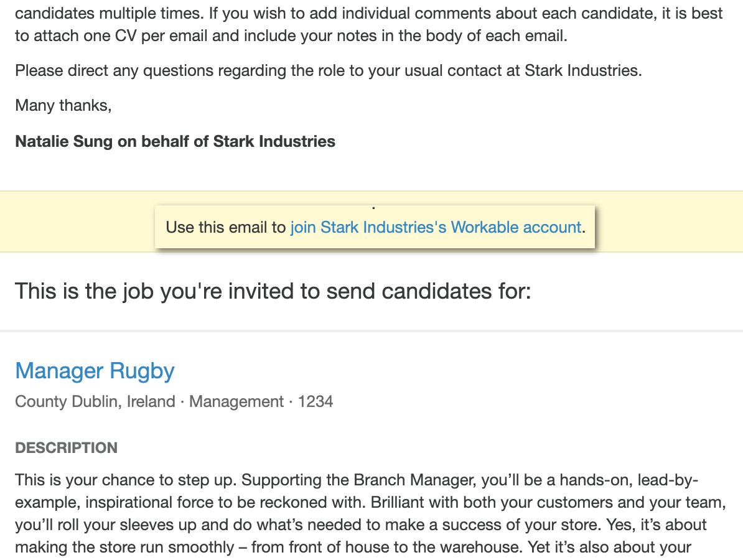Click the "attach one CV per email" sentence
The height and width of the screenshot is (560, 743).
click(x=291, y=36)
